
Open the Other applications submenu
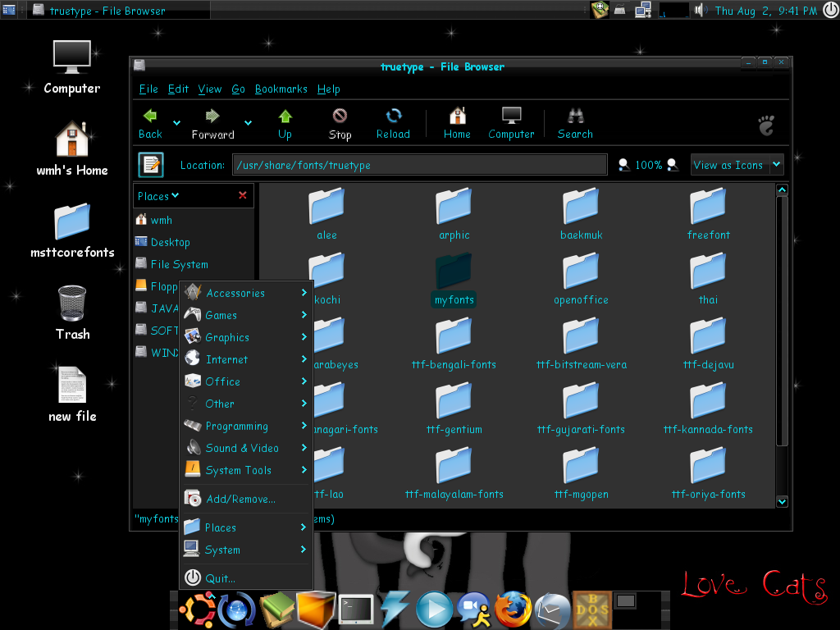pyautogui.click(x=246, y=404)
